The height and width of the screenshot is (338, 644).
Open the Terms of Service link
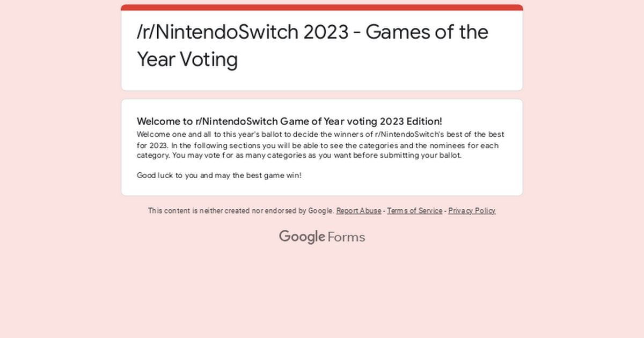pos(414,211)
